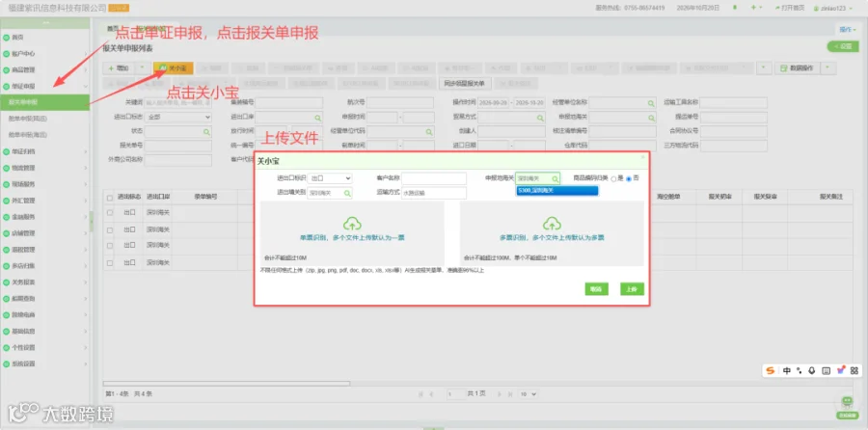Image resolution: width=868 pixels, height=430 pixels.
Task: Click search icon in 经营单位代码 field
Action: (x=428, y=132)
